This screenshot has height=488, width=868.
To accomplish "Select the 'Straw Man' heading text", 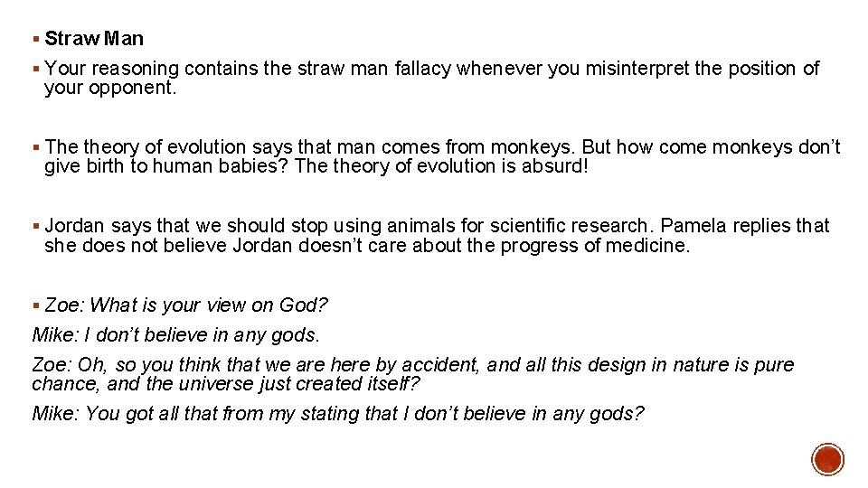I will pyautogui.click(x=94, y=39).
